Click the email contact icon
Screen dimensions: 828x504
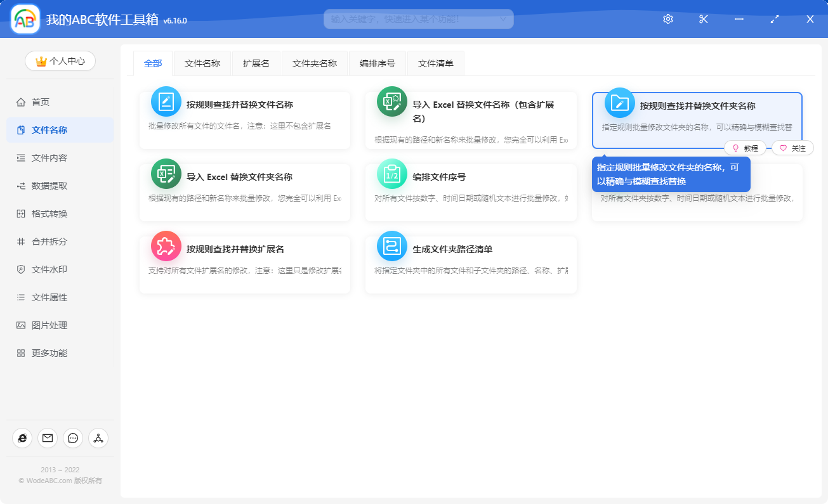coord(48,438)
